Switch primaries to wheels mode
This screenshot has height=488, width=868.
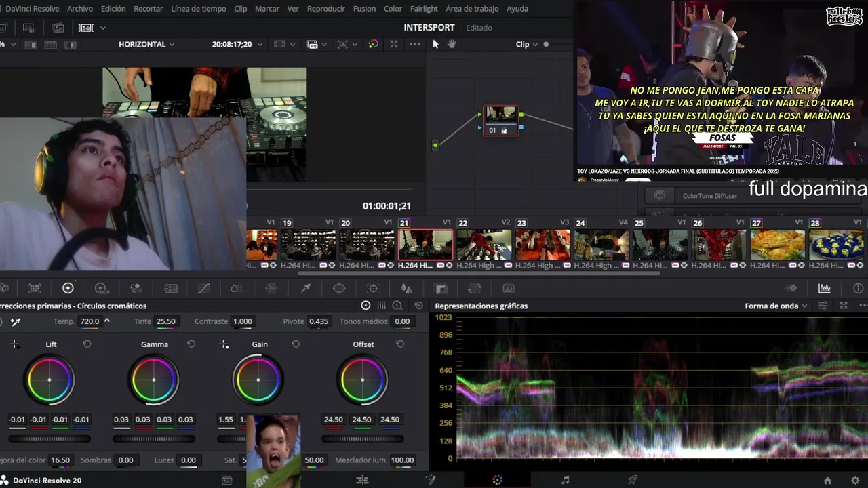(x=366, y=306)
